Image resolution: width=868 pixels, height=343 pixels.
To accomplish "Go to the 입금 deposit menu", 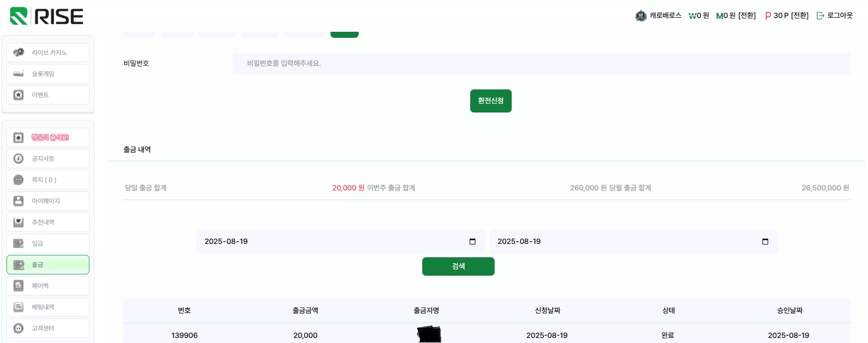I will point(48,243).
